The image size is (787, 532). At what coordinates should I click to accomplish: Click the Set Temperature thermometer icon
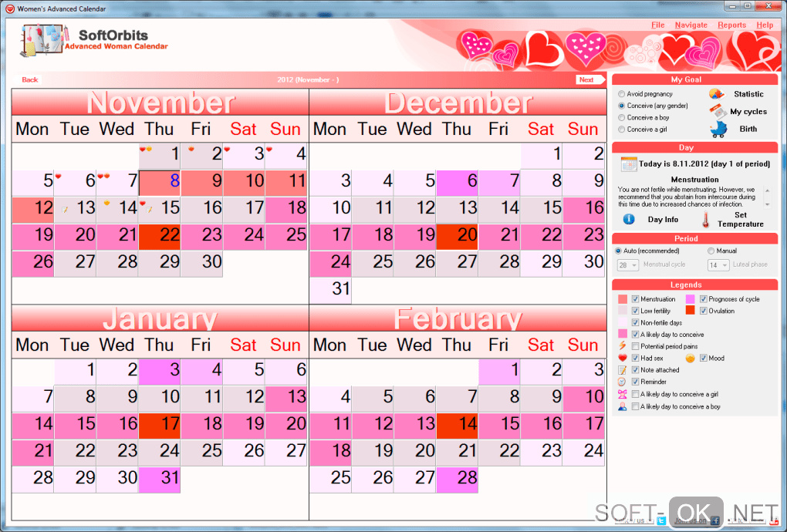pyautogui.click(x=706, y=220)
